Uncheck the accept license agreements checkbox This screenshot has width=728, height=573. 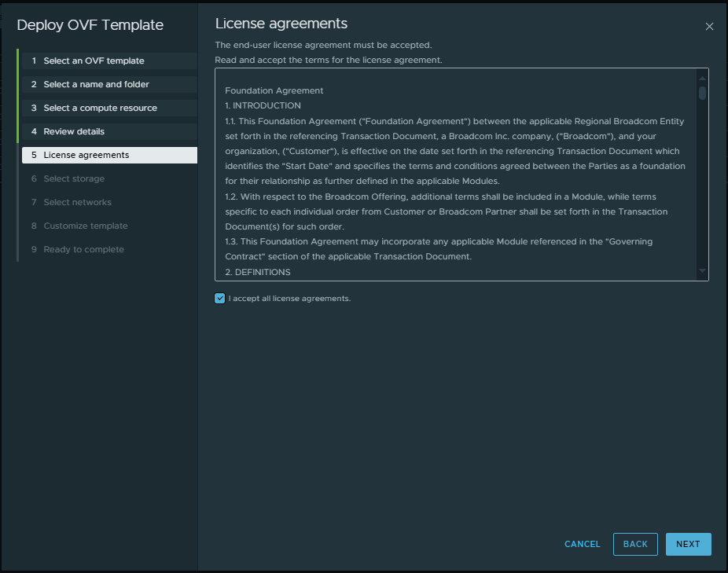(x=220, y=299)
